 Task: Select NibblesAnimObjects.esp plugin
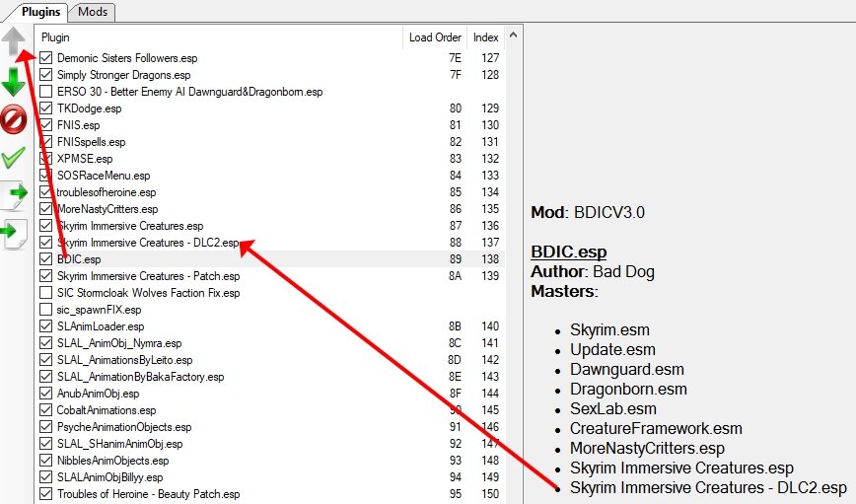click(x=270, y=461)
